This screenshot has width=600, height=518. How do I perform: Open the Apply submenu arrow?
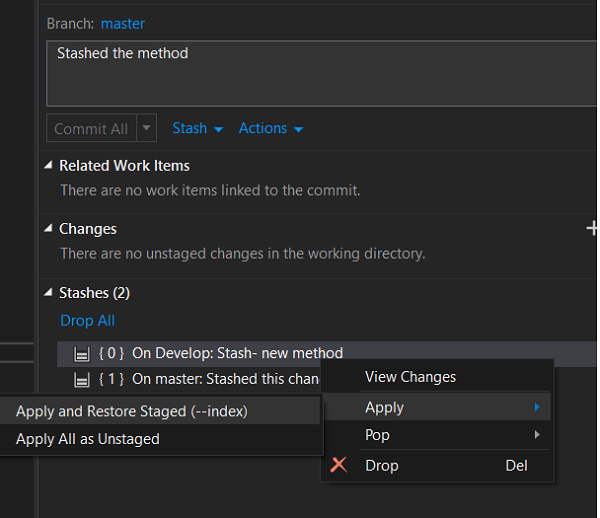tap(537, 407)
